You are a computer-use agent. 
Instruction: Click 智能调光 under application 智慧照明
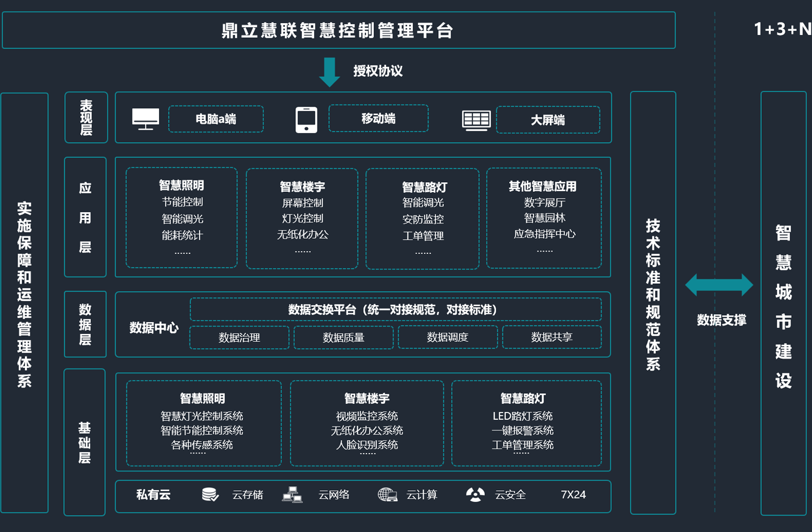[182, 219]
